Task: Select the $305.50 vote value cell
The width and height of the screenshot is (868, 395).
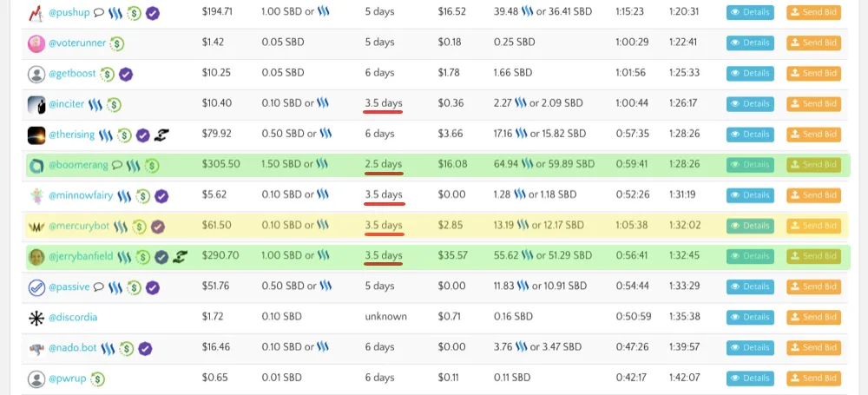Action: (220, 164)
